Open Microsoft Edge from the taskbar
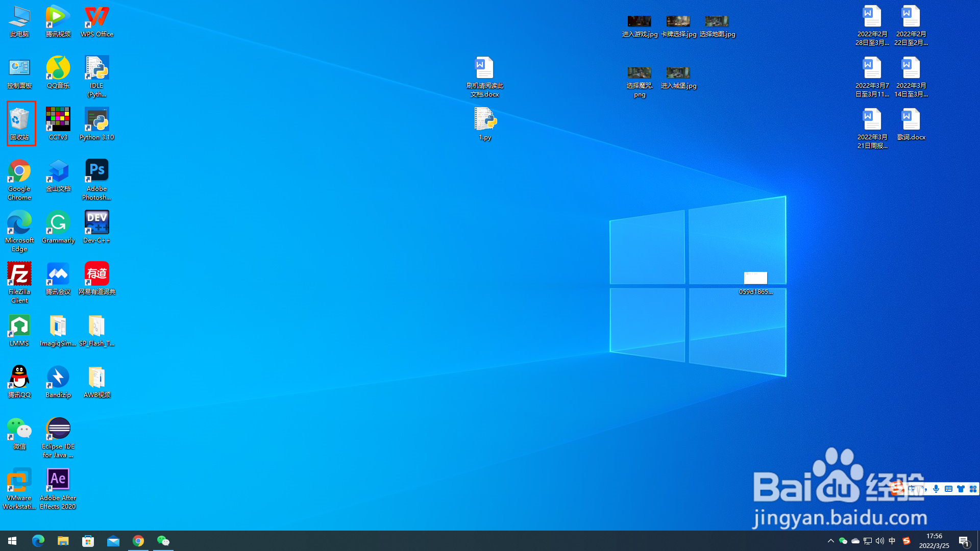The width and height of the screenshot is (980, 551). 38,541
